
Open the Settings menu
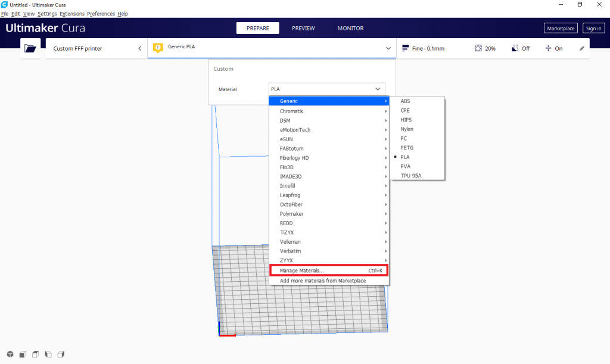[47, 14]
